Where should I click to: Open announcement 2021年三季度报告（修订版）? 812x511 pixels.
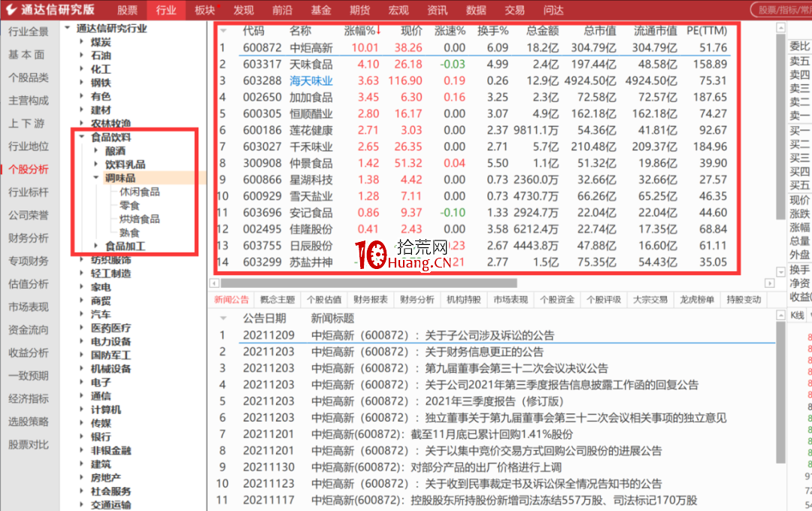(496, 401)
